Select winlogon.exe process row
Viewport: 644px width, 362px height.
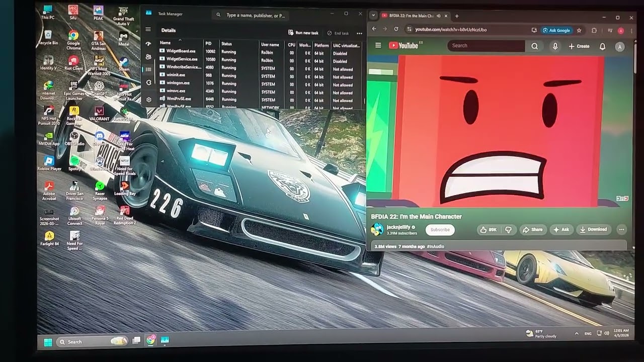260,83
